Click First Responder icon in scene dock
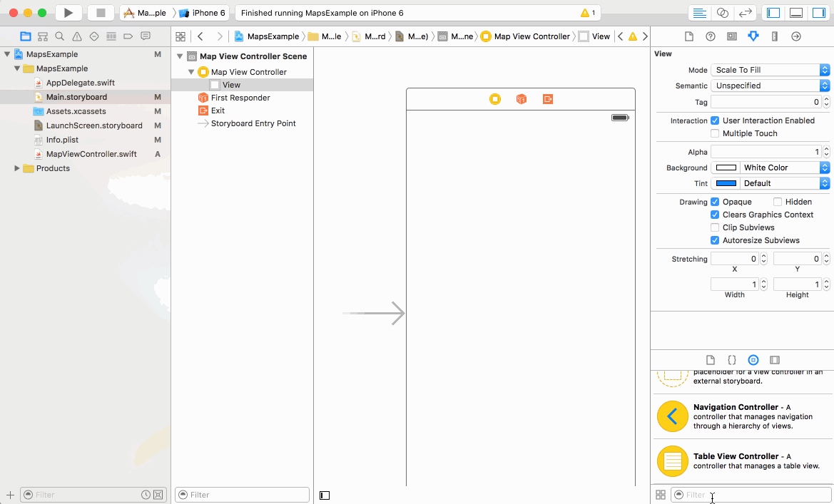 coord(522,99)
